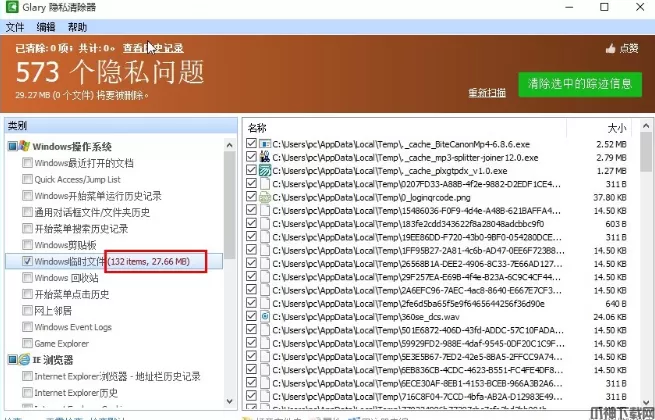The height and width of the screenshot is (420, 655).
Task: Click the IE 浏览器 globe icon
Action: tap(24, 359)
